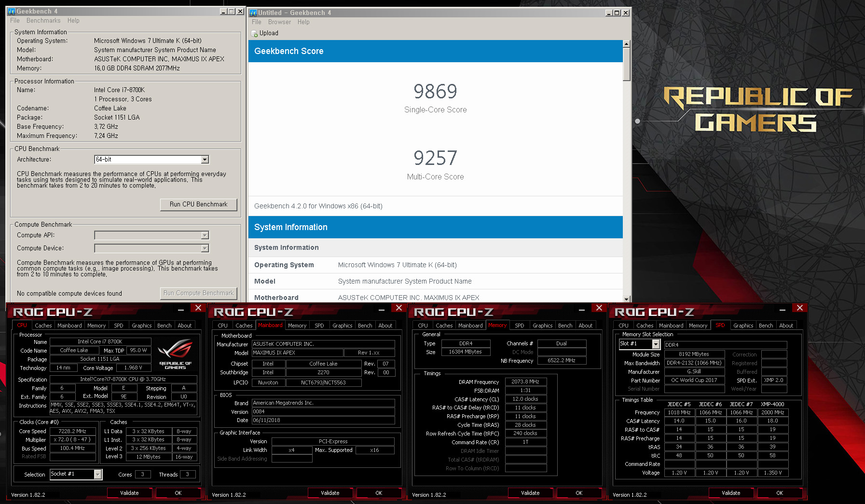Click the Geekbench results scrollbar thumb
Screen dimensions: 865x504
click(626, 64)
